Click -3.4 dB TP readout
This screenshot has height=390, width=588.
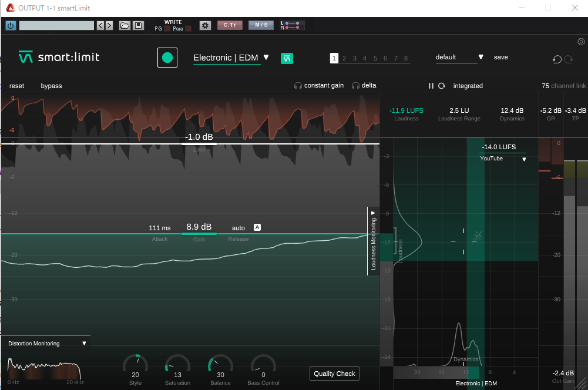pyautogui.click(x=575, y=110)
